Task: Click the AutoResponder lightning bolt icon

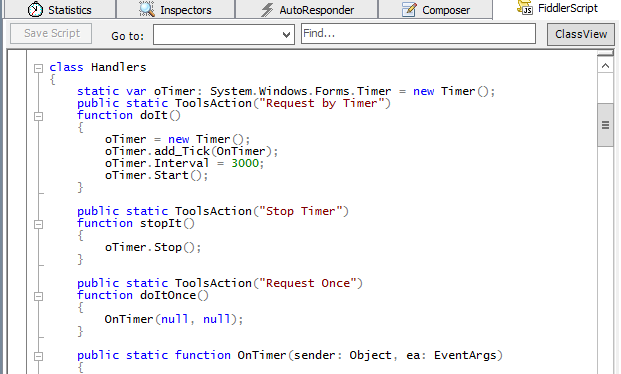Action: pyautogui.click(x=267, y=10)
